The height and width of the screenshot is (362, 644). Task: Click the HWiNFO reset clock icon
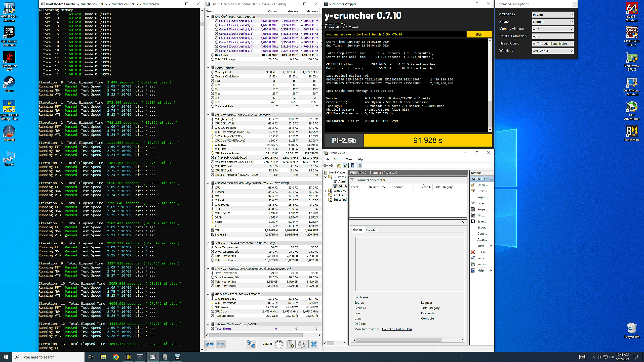(279, 344)
